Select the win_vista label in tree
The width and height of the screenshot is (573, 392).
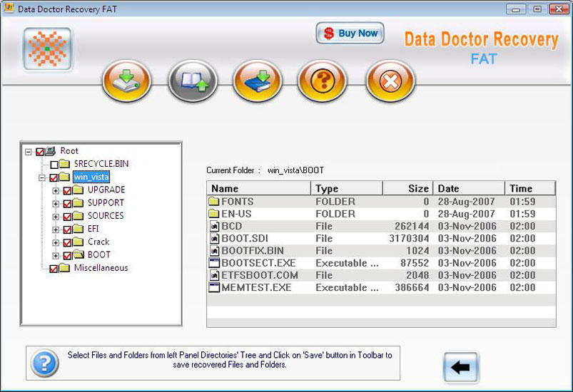coord(91,177)
